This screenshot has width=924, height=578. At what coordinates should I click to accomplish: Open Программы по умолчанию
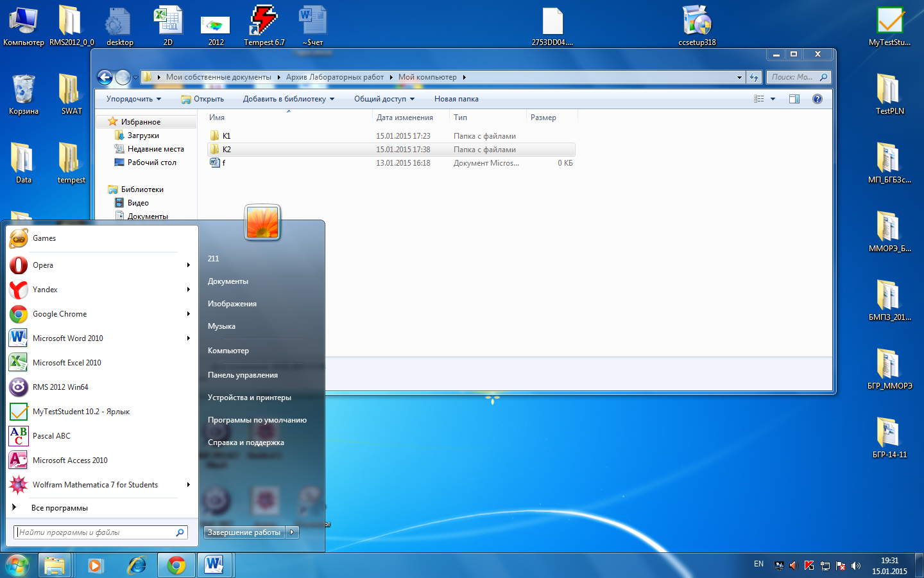257,420
